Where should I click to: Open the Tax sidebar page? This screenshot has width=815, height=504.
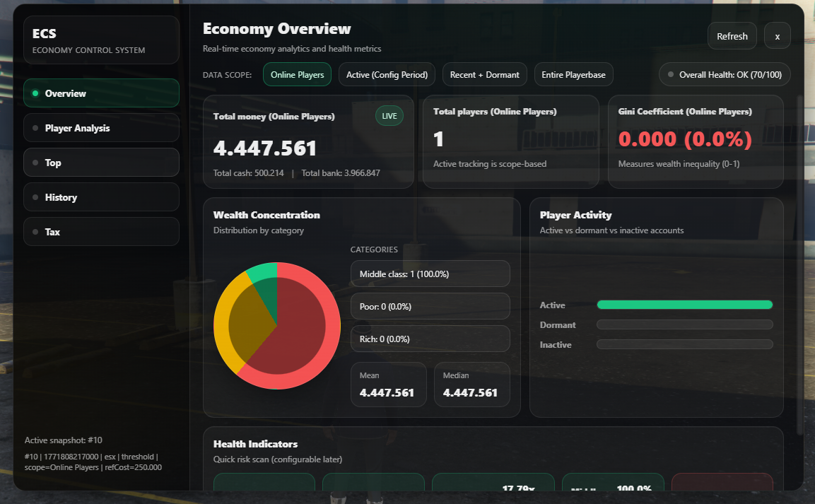[101, 232]
